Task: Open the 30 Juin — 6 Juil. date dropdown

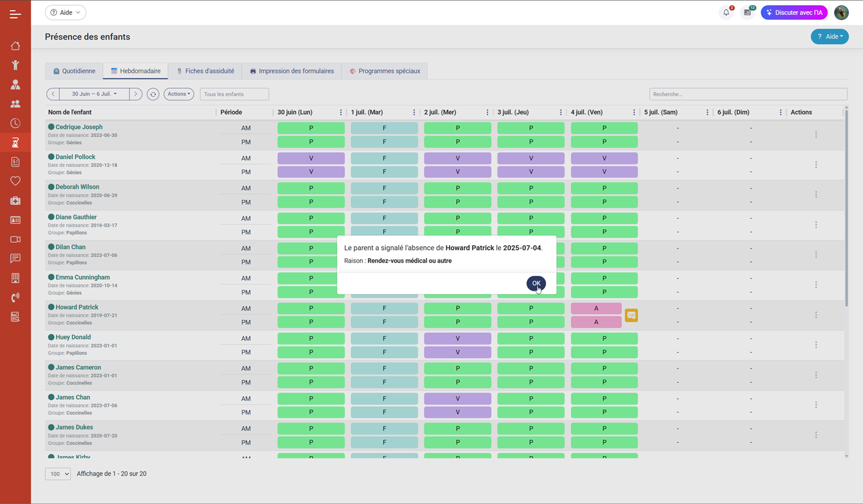Action: point(94,94)
